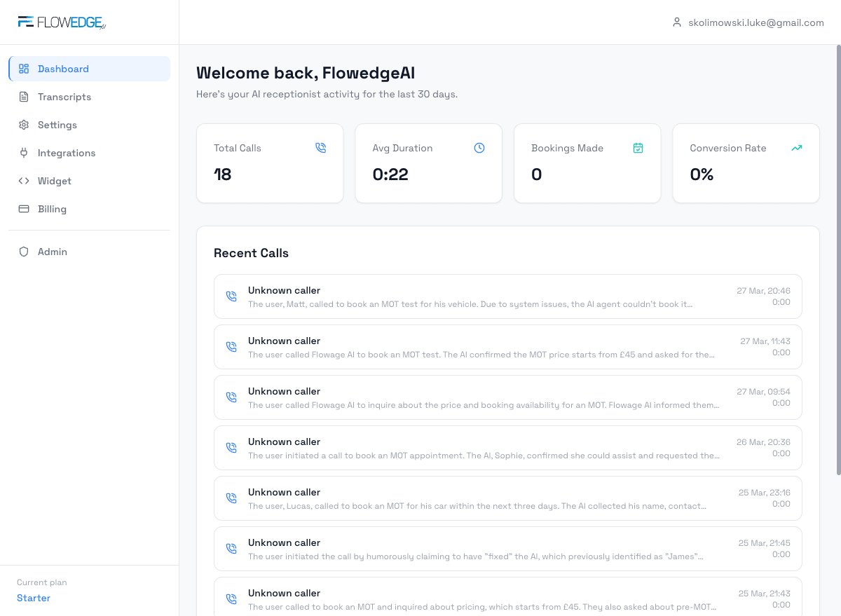Select the Transcripts document icon
841x616 pixels.
coord(23,97)
